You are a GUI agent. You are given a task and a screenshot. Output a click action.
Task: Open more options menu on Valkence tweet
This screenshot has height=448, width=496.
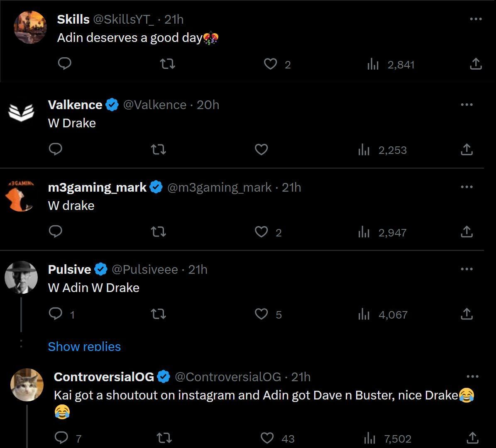tap(467, 105)
